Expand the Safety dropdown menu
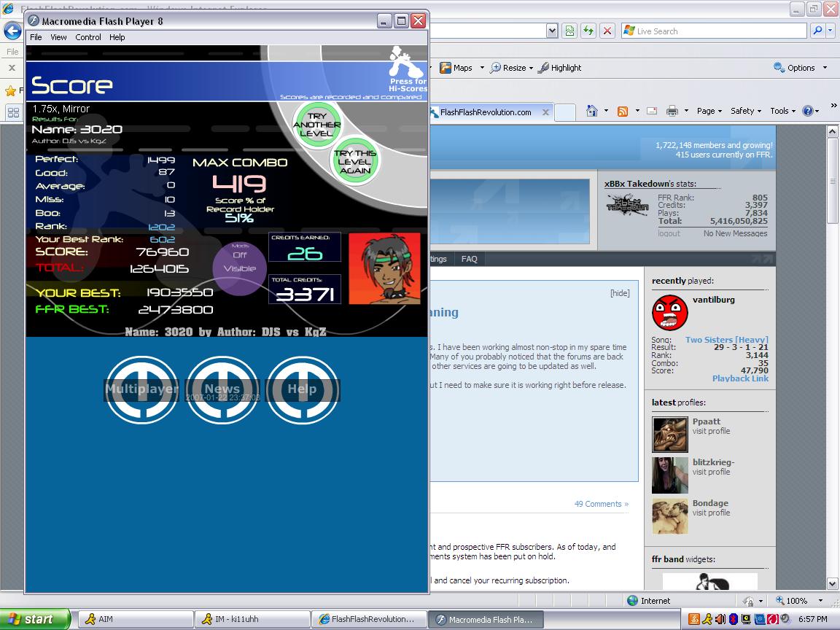Screen dimensions: 840x630 pyautogui.click(x=746, y=111)
